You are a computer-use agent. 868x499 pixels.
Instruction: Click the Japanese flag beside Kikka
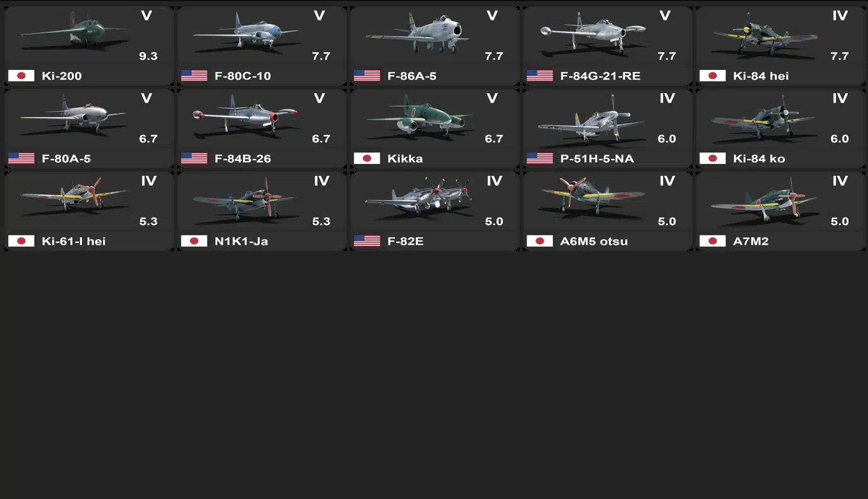pyautogui.click(x=367, y=158)
